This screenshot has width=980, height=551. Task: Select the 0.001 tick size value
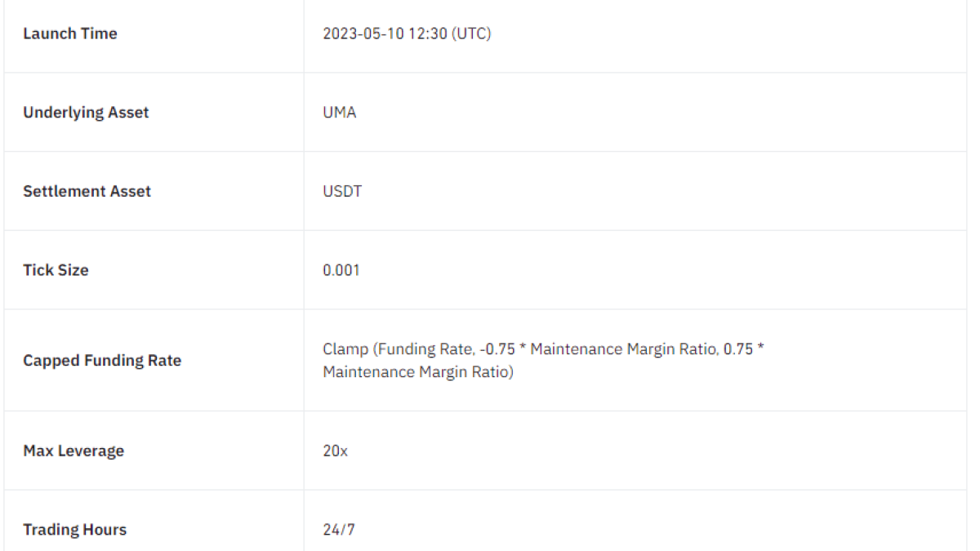pyautogui.click(x=341, y=270)
